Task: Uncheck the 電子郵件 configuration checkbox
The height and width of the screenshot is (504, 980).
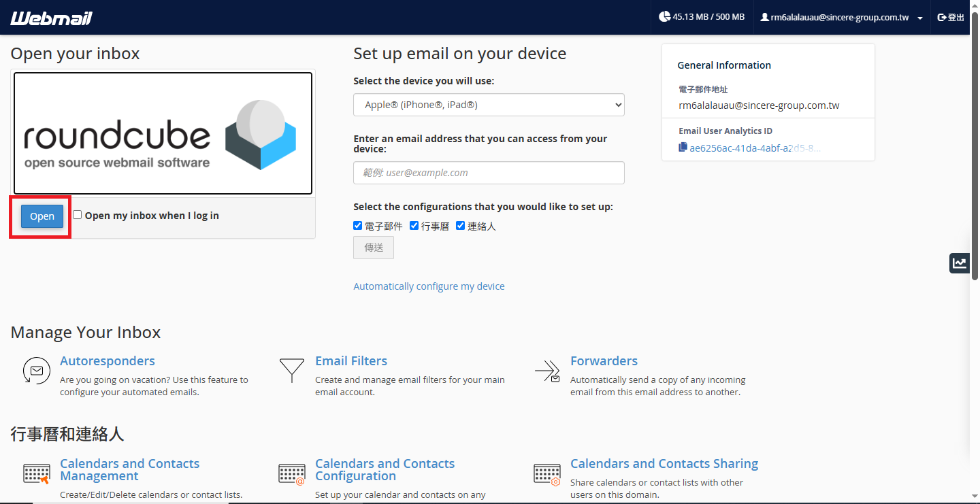Action: coord(358,226)
